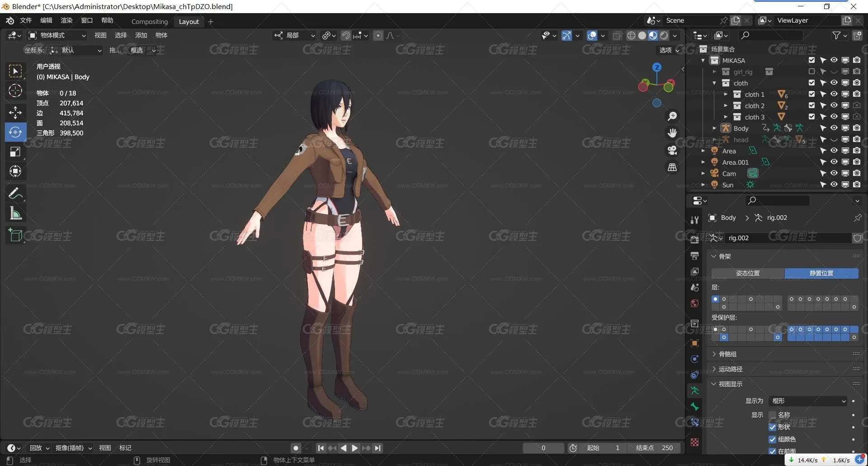The height and width of the screenshot is (466, 868).
Task: Toggle the camera view icon in viewport
Action: [672, 150]
